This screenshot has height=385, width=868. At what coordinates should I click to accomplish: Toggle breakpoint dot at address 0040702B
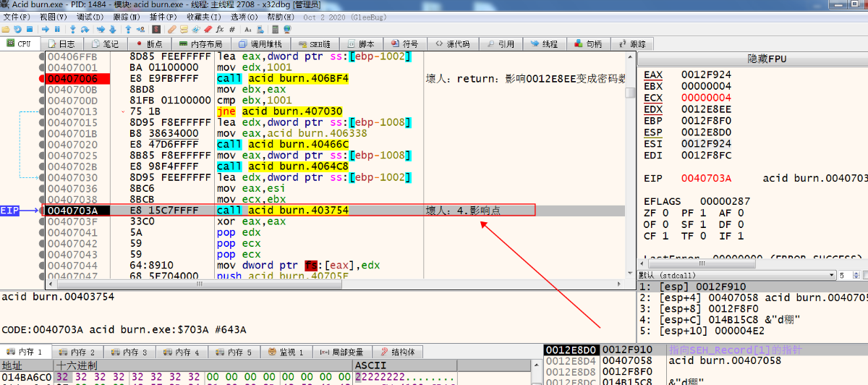point(41,166)
